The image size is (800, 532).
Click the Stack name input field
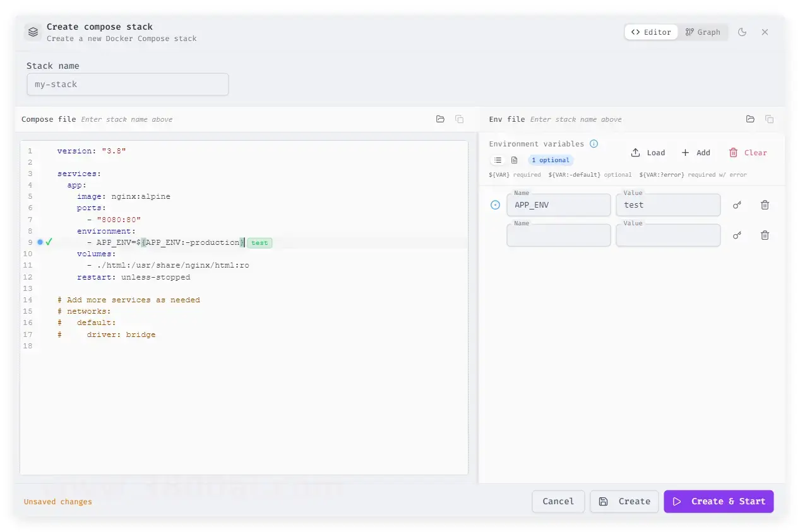pyautogui.click(x=128, y=85)
